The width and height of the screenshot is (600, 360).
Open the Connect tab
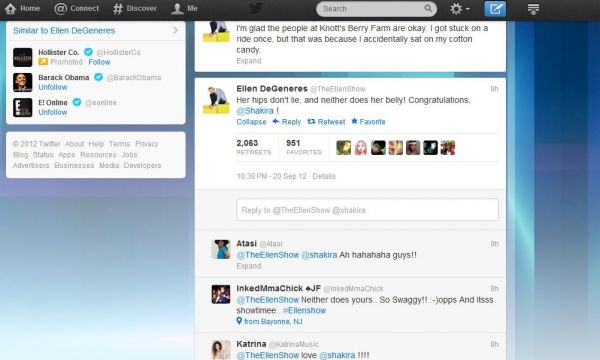[x=76, y=8]
